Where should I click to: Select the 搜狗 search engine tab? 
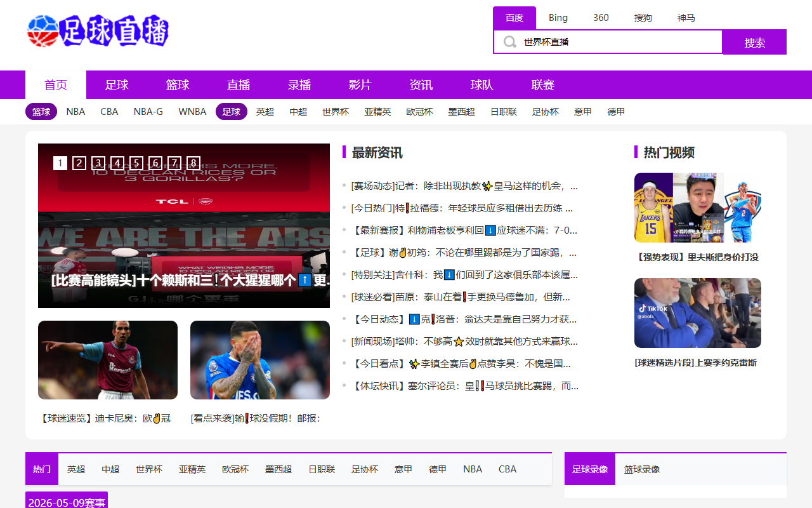pos(643,18)
